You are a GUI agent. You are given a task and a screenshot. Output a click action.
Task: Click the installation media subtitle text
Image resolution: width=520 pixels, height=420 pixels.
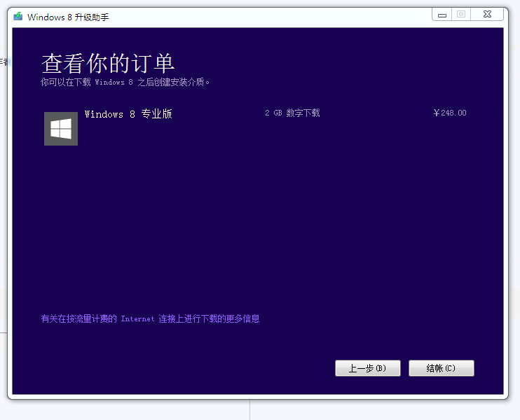(125, 83)
